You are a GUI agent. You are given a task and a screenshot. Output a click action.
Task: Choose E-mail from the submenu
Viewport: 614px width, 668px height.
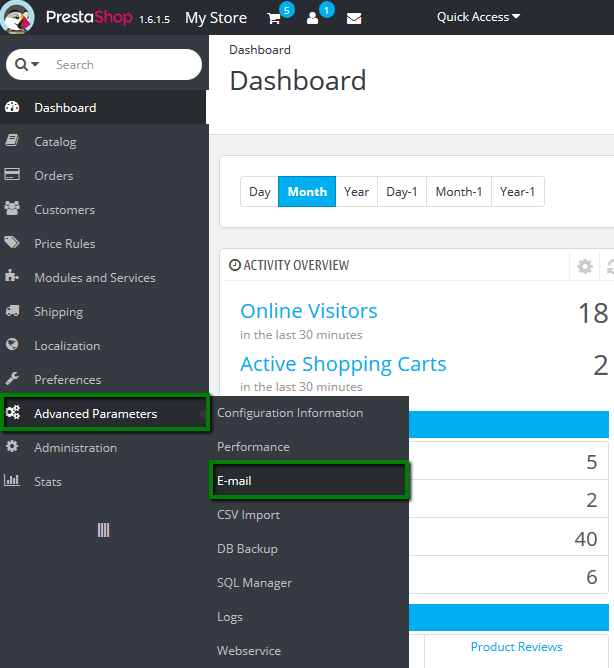309,481
